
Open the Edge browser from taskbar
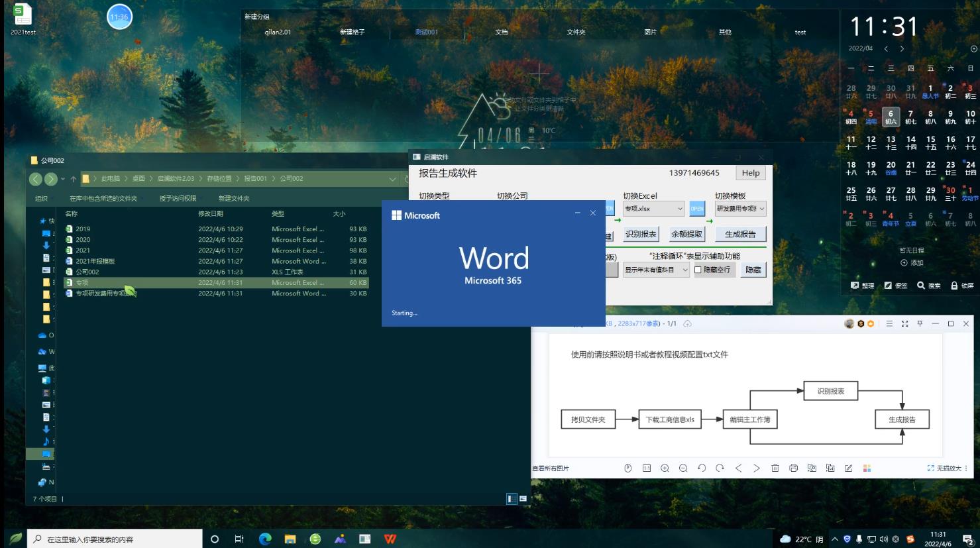(265, 539)
